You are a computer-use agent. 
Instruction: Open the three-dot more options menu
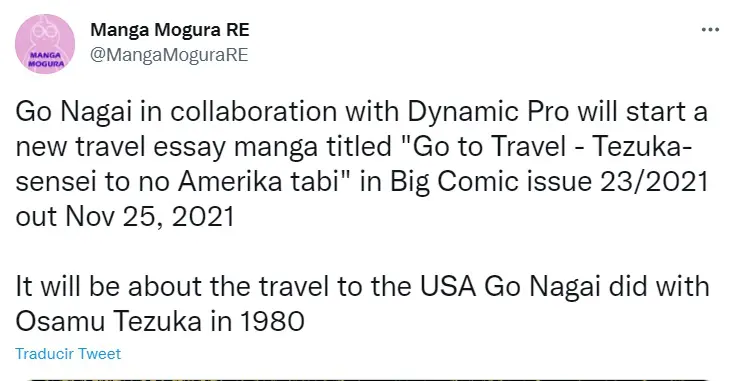point(710,30)
